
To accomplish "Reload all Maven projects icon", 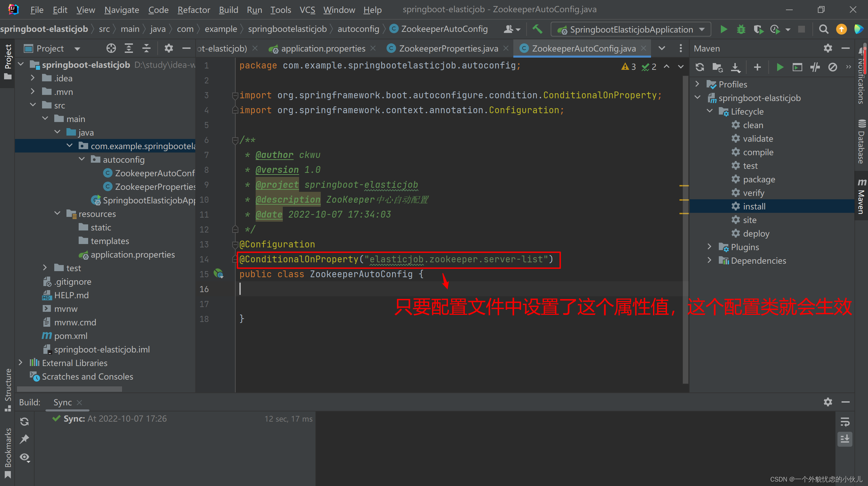I will pos(700,67).
